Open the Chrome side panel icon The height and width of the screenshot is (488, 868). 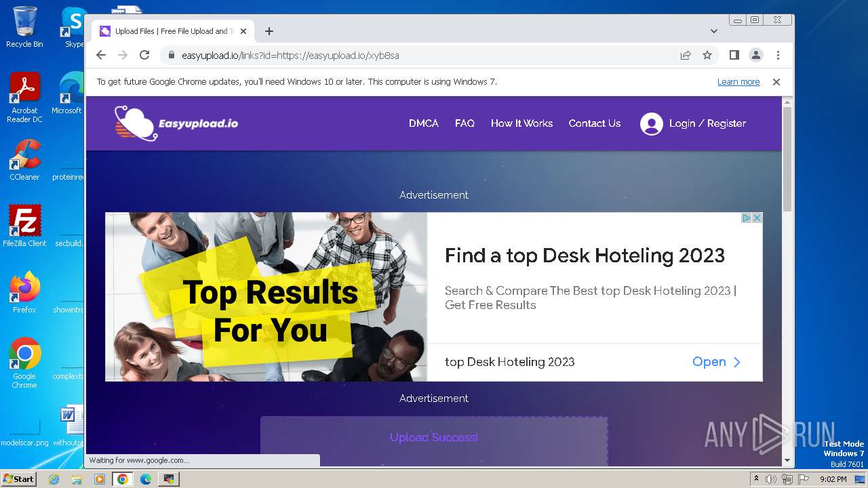[734, 56]
